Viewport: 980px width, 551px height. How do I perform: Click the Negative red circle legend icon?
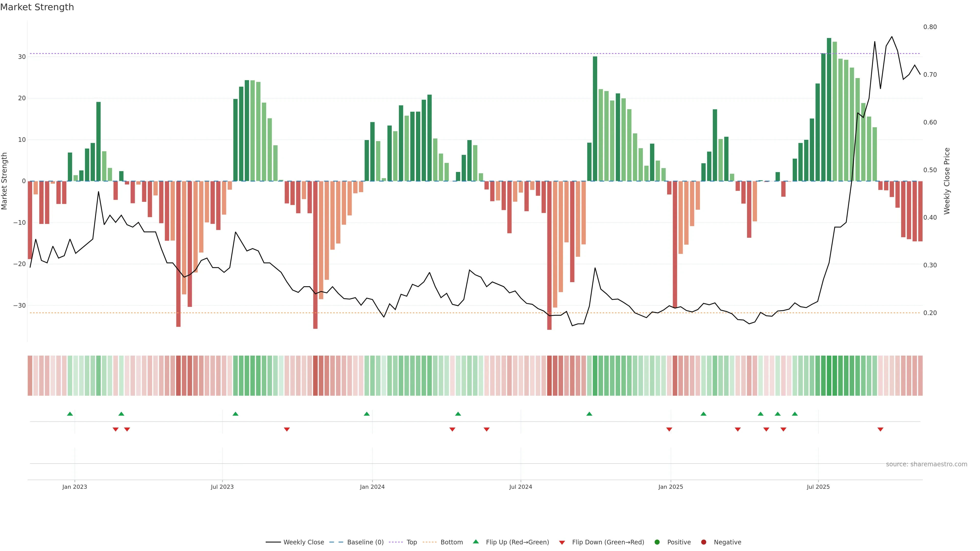pos(703,542)
